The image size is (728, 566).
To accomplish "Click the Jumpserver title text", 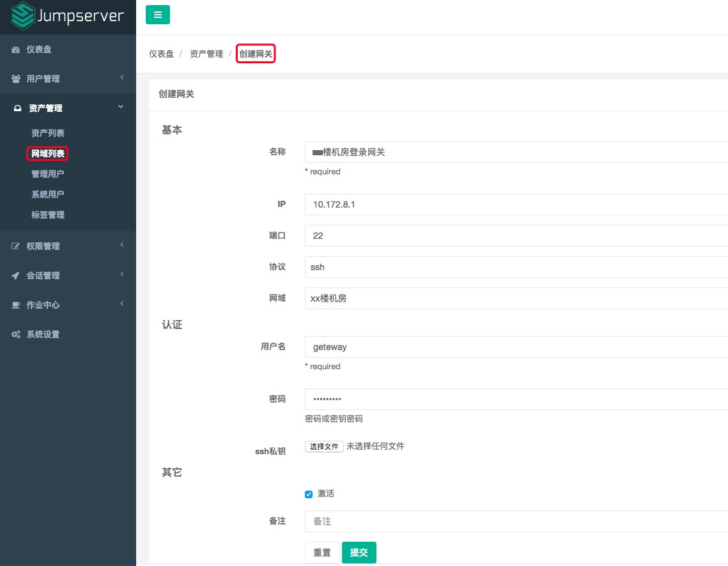I will [x=81, y=16].
